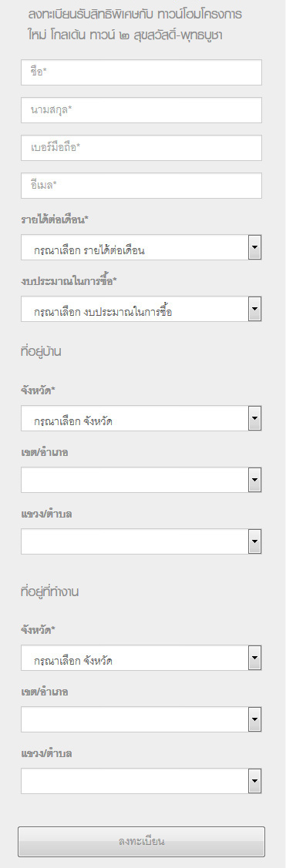Click arrow icon of home เขต/อำเภอ dropdown
The width and height of the screenshot is (286, 868).
254,480
